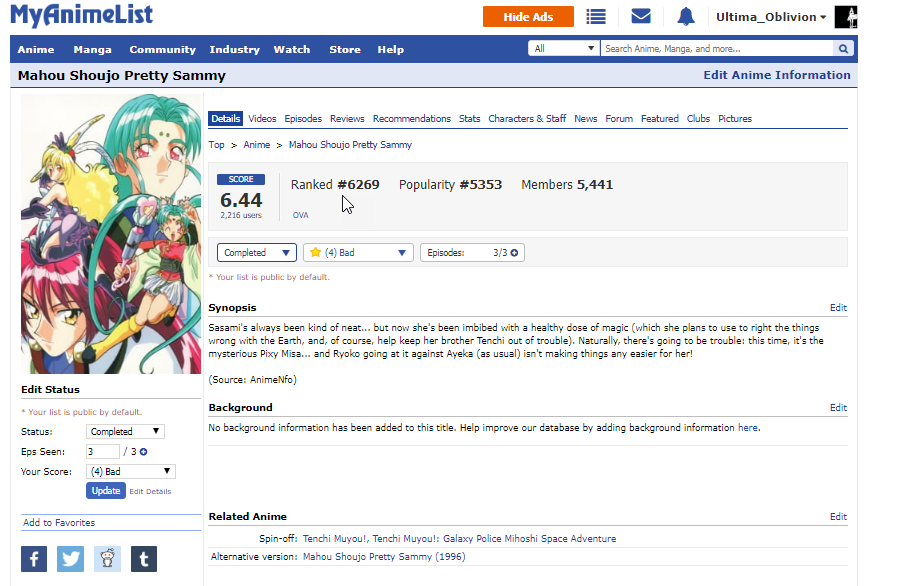Click the background information 'here' link
The image size is (899, 586).
click(748, 428)
